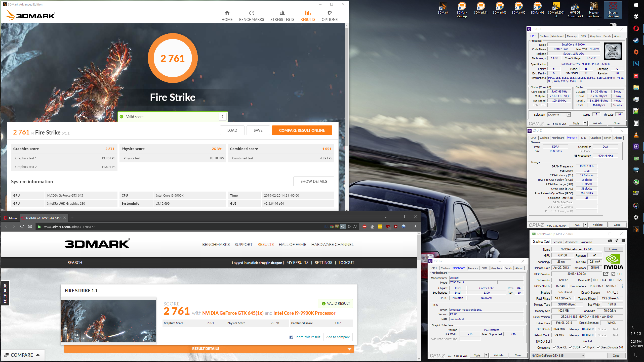Switch to Advanced tab in GPU-Z
The height and width of the screenshot is (362, 644).
pyautogui.click(x=571, y=242)
